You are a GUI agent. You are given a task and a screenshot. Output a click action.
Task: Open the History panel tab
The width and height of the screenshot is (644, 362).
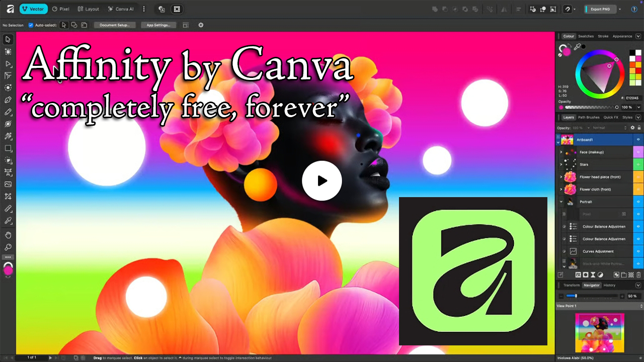[x=609, y=285]
